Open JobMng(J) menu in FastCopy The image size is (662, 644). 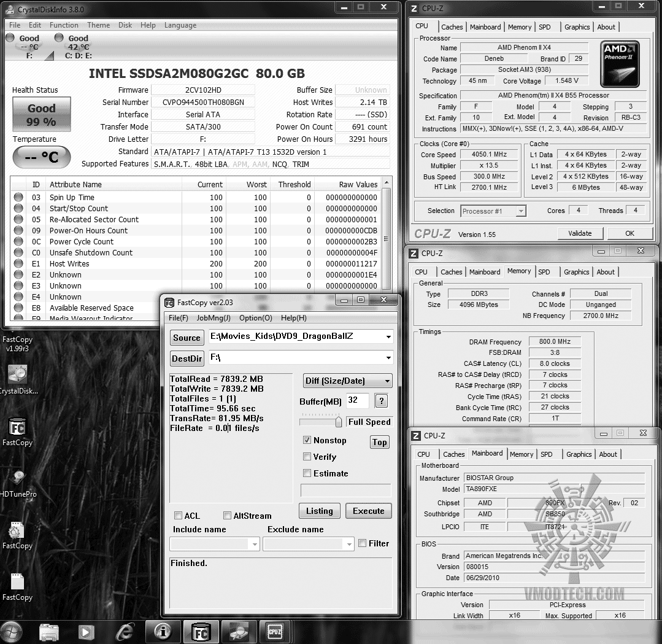tap(214, 318)
